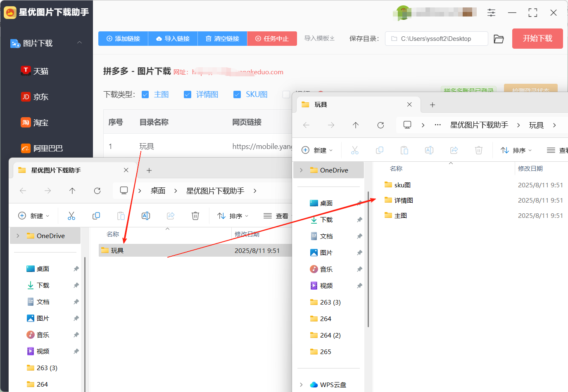The image size is (568, 392).
Task: Click the copy icon in 星优图片下载助手 window toolbar
Action: pos(96,216)
